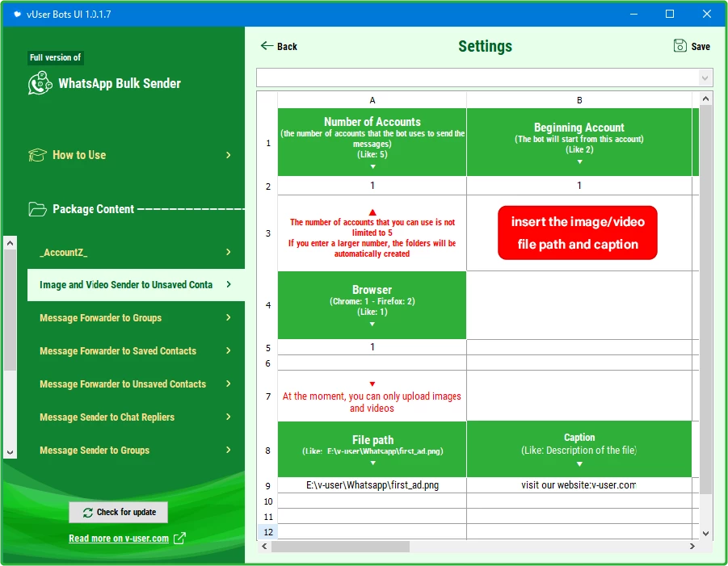Click spreadsheet horizontal scroll right arrow

click(x=692, y=547)
